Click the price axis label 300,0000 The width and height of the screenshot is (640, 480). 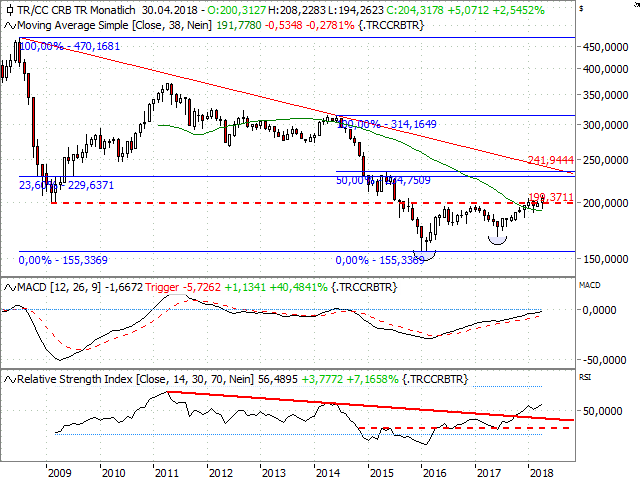click(x=605, y=125)
